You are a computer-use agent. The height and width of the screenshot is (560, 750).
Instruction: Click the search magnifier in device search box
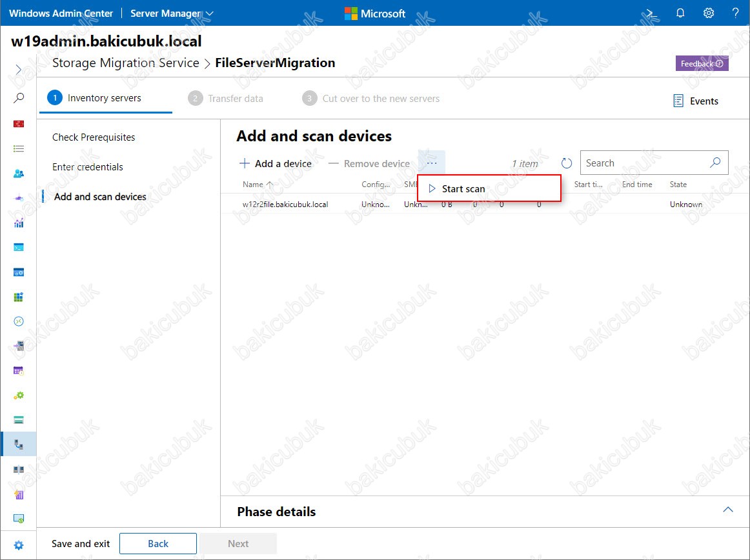[x=715, y=163]
